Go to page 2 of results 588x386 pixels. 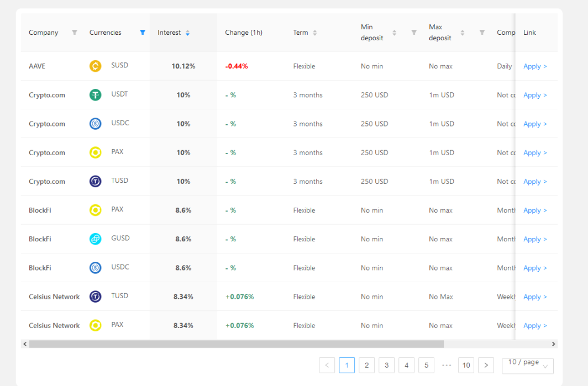(x=367, y=366)
